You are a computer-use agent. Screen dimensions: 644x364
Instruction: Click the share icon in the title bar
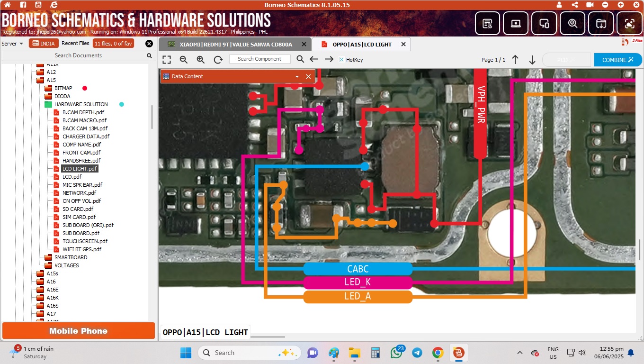tap(575, 5)
